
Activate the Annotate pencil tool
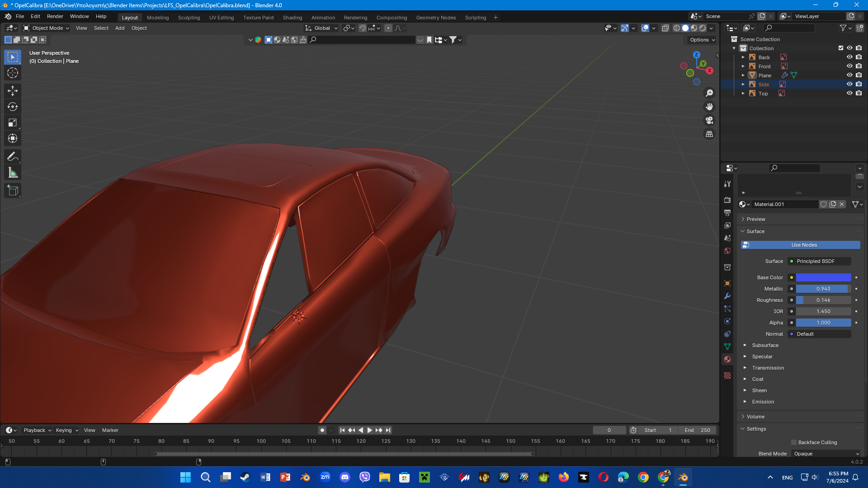(13, 157)
